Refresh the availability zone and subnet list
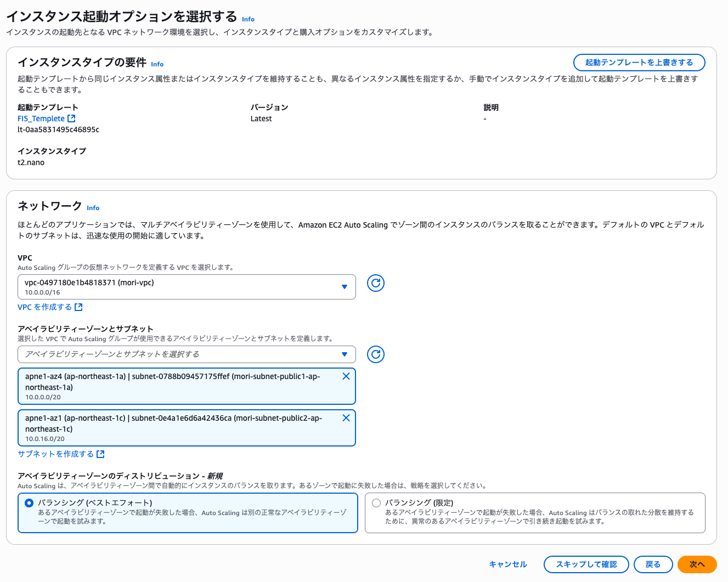Screen dimensions: 728x582 pos(376,354)
